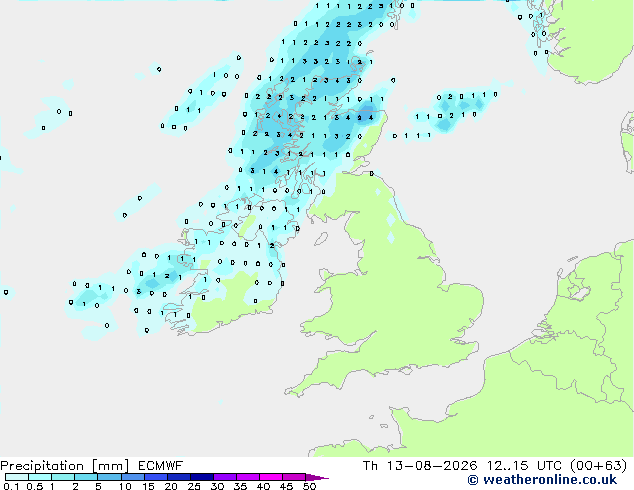Click the legend label '45'
The width and height of the screenshot is (634, 490).
click(286, 486)
